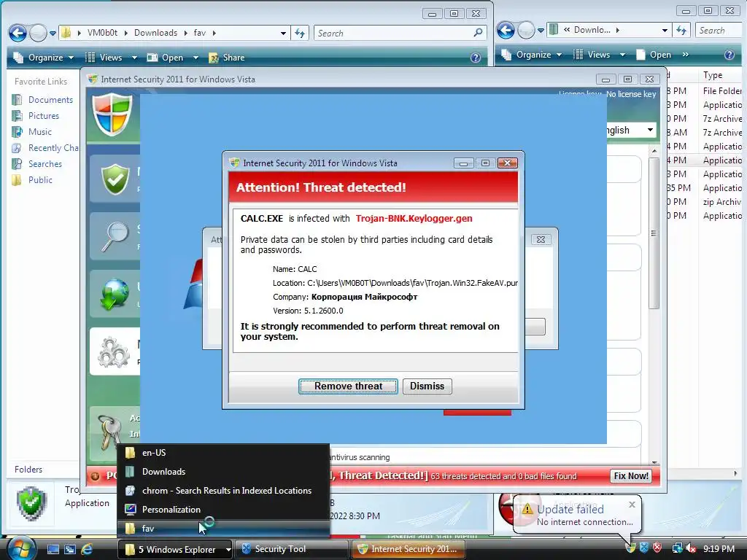The height and width of the screenshot is (560, 747).
Task: Go back in the left Explorer window
Action: point(18,33)
